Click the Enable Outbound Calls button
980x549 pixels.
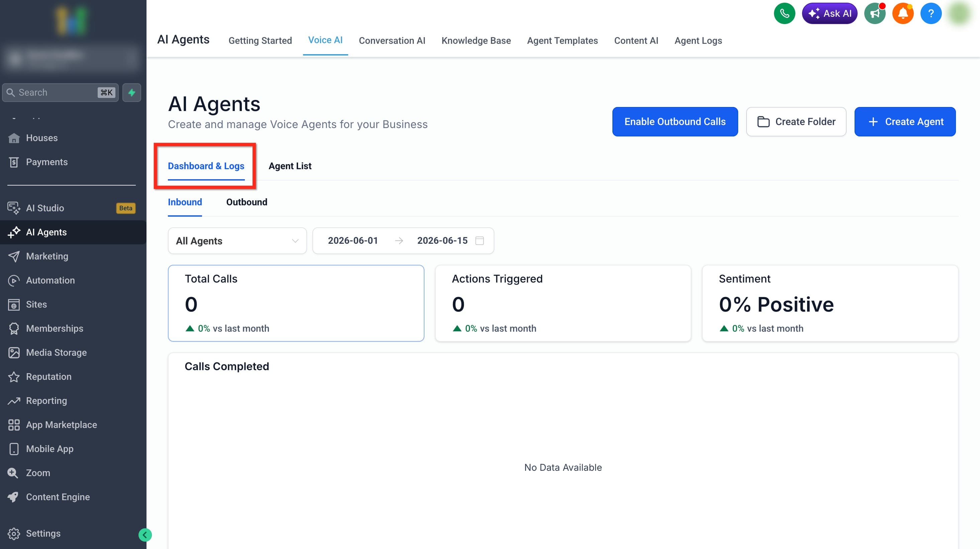click(x=675, y=122)
